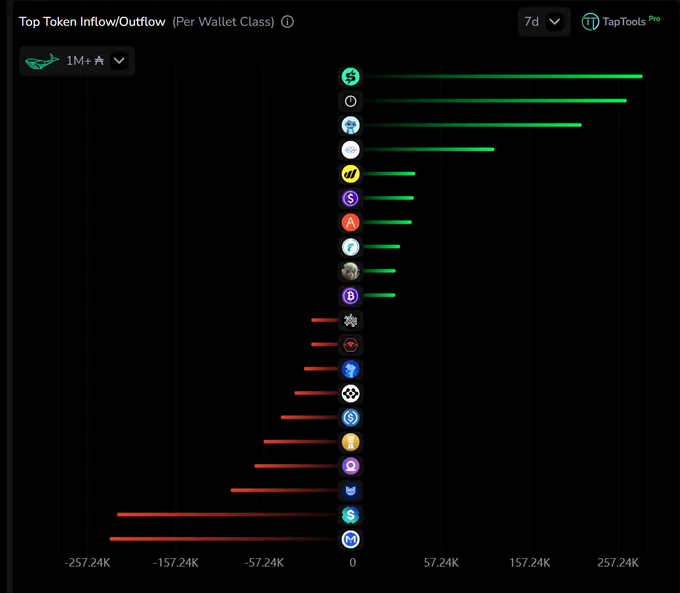Select the grey animal photo token icon

coord(350,271)
